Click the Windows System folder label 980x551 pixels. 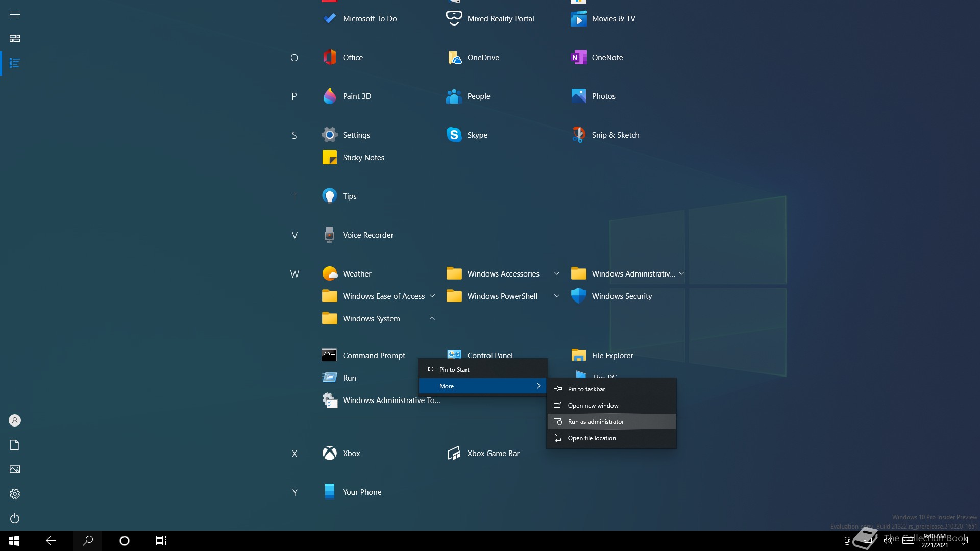tap(371, 319)
